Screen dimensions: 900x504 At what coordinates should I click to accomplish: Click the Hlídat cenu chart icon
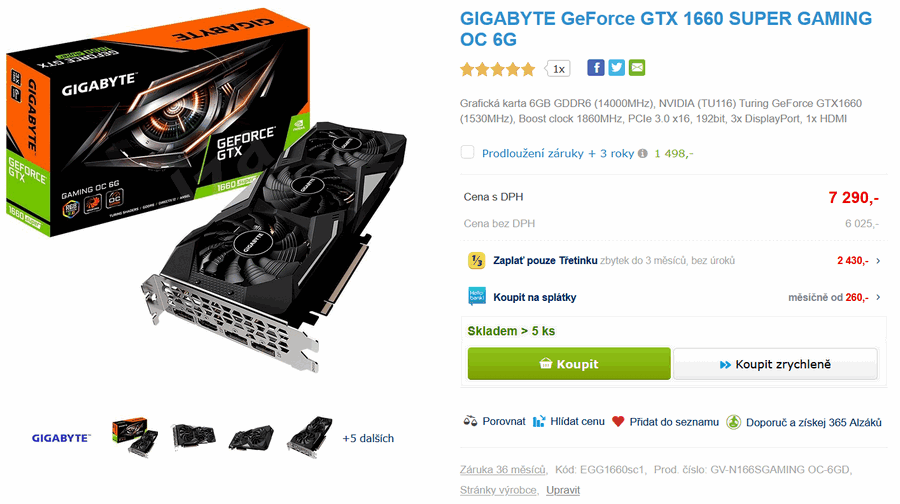(539, 422)
